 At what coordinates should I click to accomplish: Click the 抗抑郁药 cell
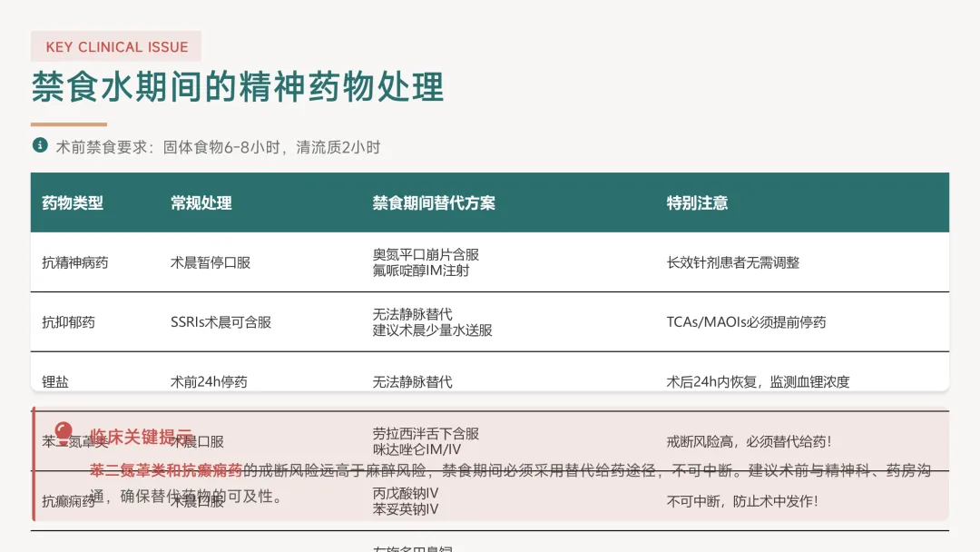[x=69, y=322]
